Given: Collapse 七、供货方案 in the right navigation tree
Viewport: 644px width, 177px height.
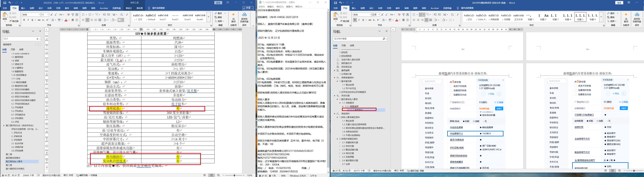Looking at the screenshot, I should 335,96.
